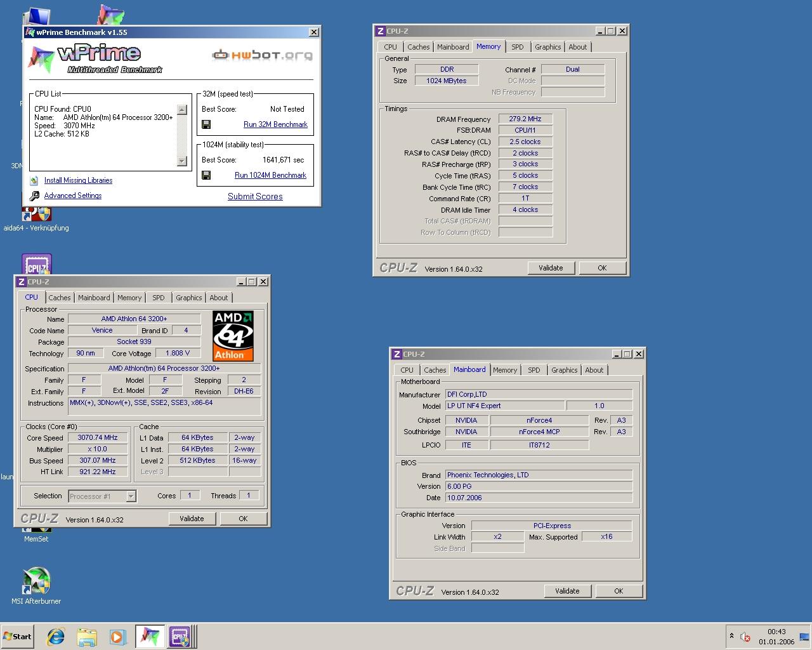Image resolution: width=812 pixels, height=650 pixels.
Task: Click the save icon beside 32M Best Score
Action: point(206,124)
